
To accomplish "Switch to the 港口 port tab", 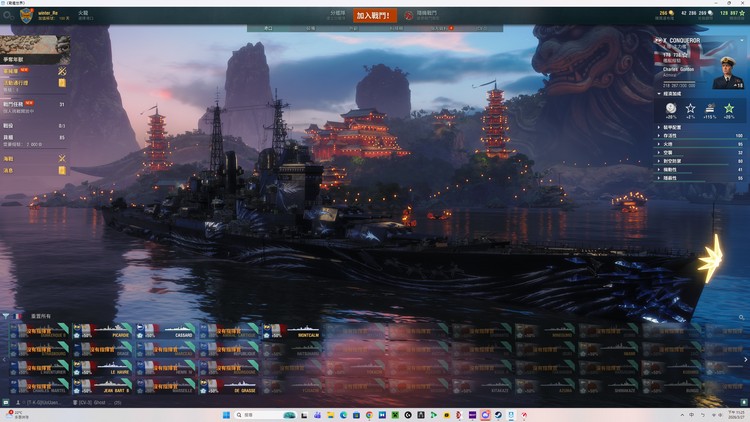I will tap(268, 28).
